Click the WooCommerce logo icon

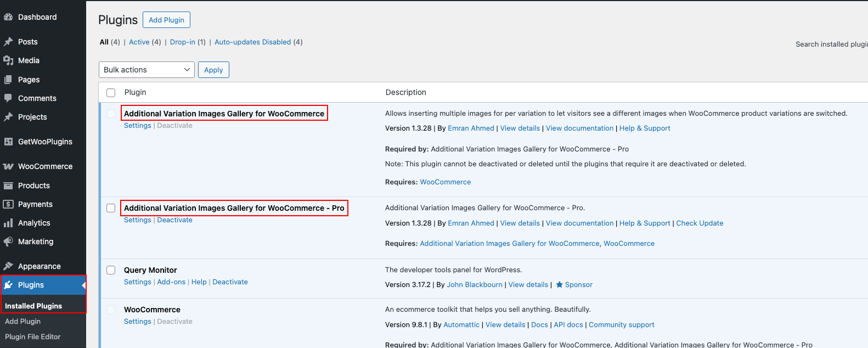[8, 166]
